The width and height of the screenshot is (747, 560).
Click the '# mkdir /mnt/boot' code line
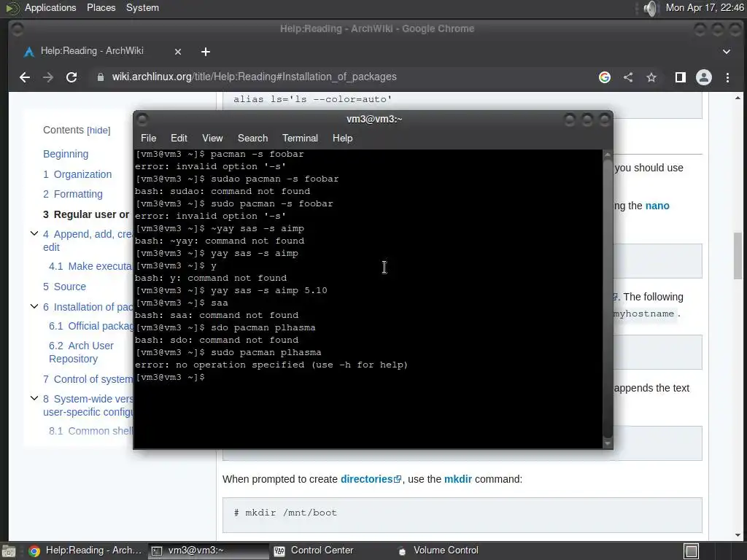(285, 513)
